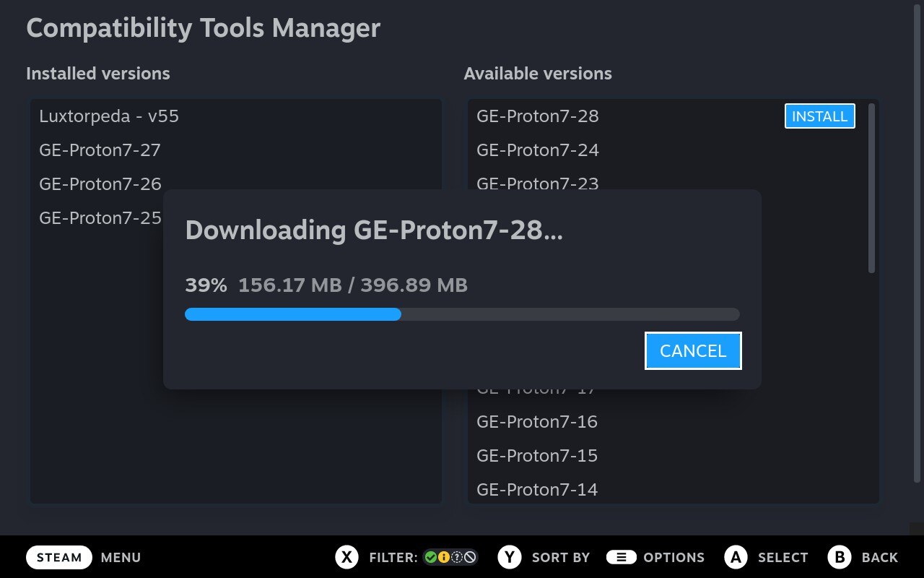
Task: Click the download progress bar
Action: pos(462,314)
